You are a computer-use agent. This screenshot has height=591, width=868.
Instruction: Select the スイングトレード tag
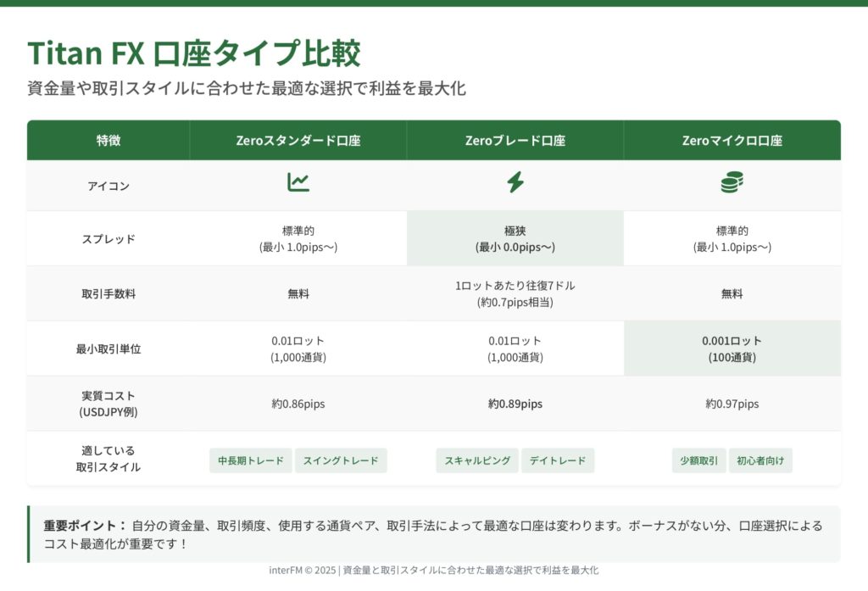[341, 460]
